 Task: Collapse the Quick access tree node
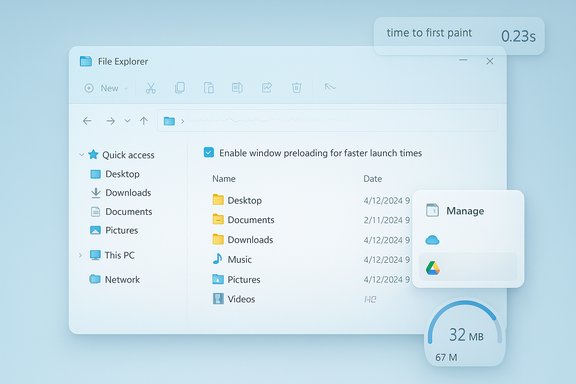pos(82,155)
